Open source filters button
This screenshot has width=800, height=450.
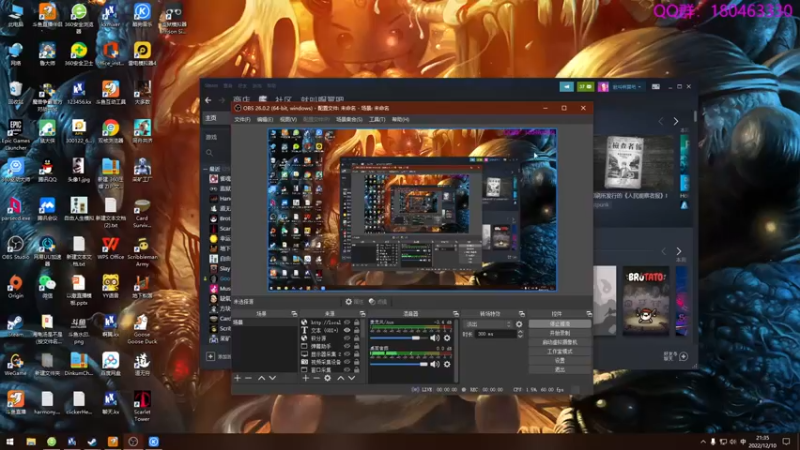pos(378,302)
